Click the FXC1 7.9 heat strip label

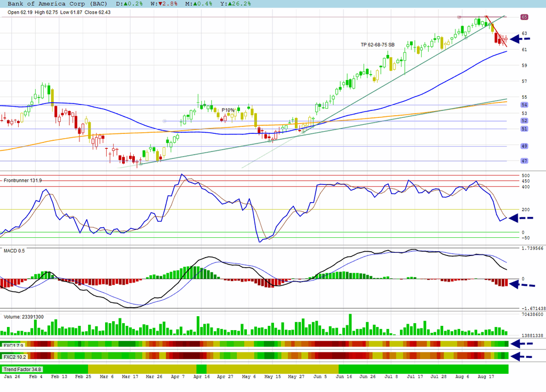(x=13, y=346)
